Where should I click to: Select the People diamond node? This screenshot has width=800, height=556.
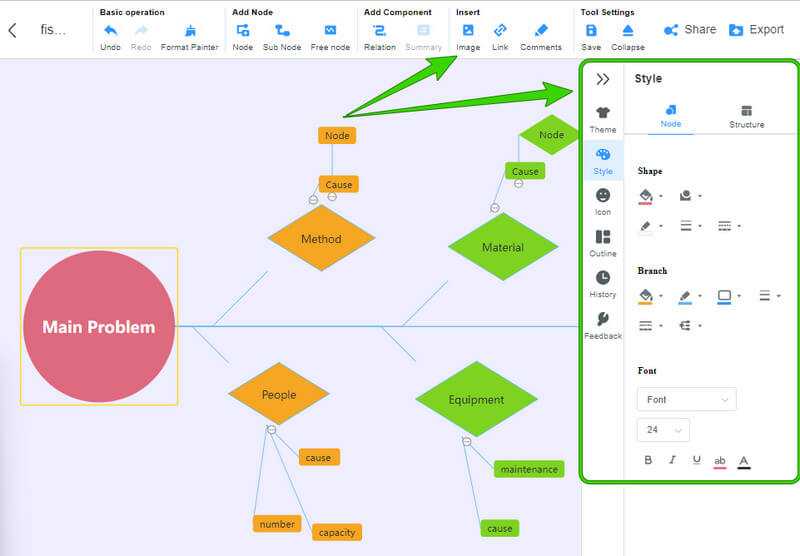(279, 394)
